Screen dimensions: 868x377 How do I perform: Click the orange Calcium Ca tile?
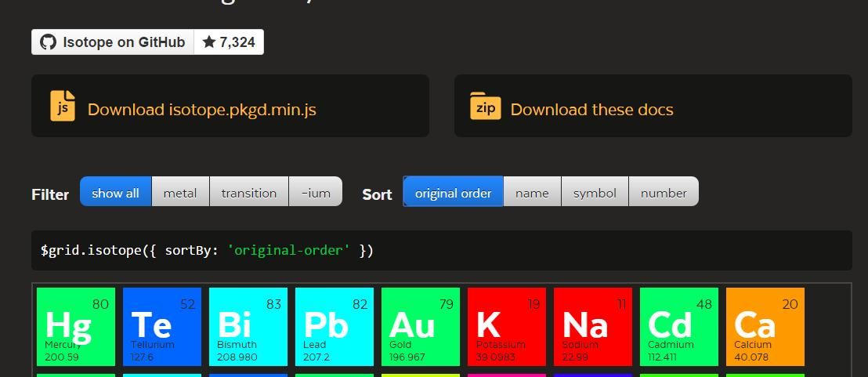coord(765,327)
